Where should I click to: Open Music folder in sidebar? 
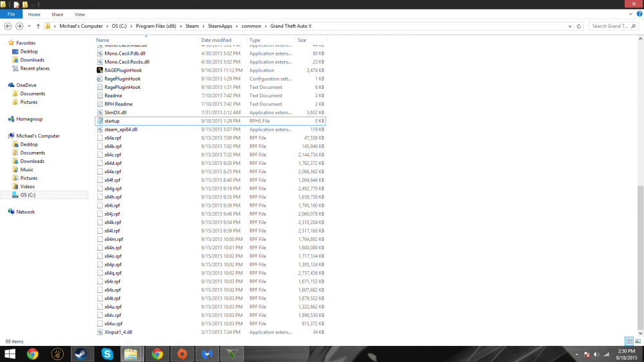(x=26, y=169)
